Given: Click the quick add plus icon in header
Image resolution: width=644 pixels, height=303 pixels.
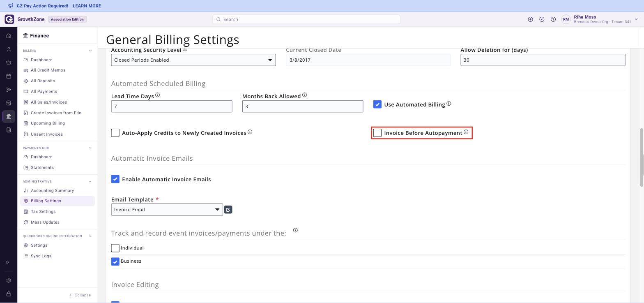Looking at the screenshot, I should [530, 19].
